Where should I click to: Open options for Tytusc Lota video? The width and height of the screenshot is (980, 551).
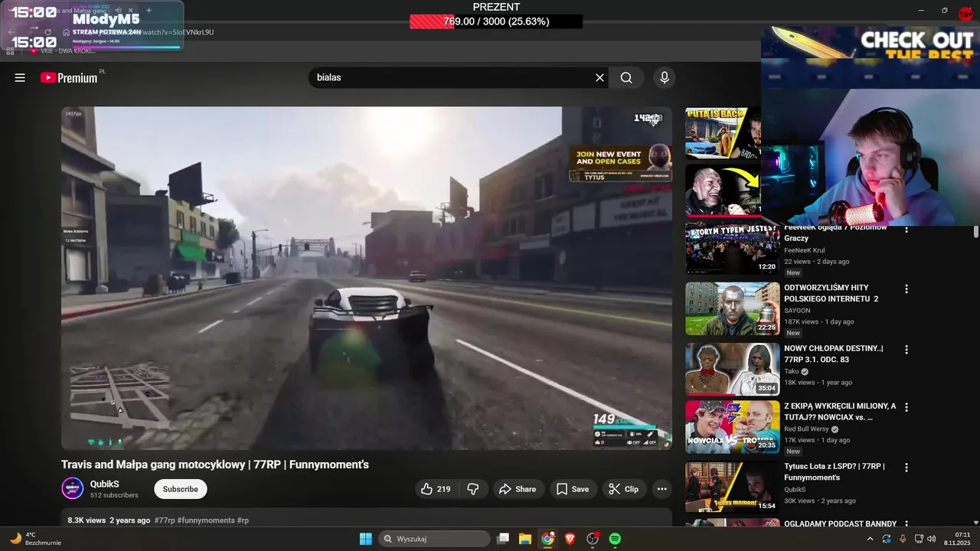click(x=906, y=468)
